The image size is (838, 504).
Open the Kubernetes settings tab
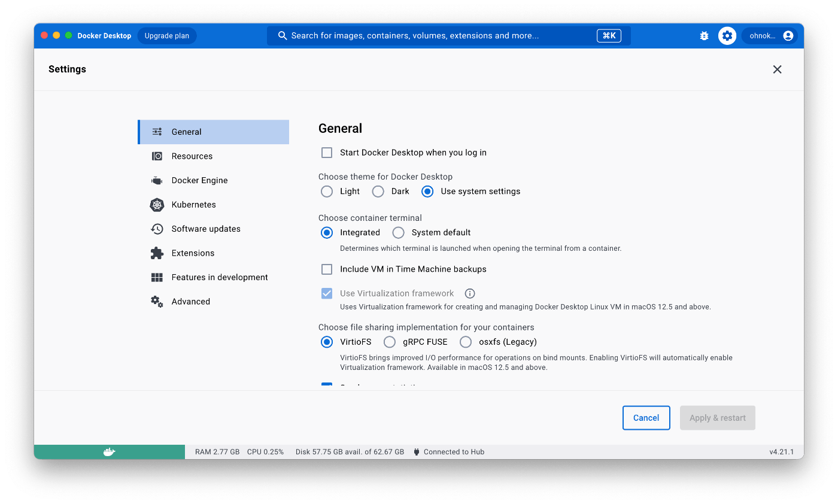[213, 205]
